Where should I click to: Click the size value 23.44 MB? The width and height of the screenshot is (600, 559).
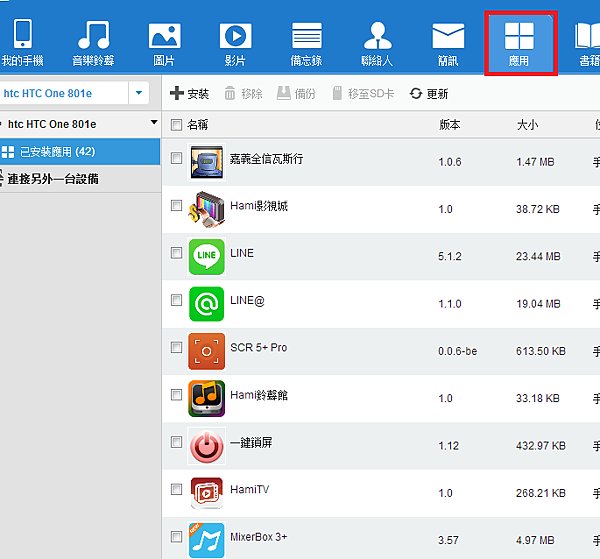coord(538,256)
